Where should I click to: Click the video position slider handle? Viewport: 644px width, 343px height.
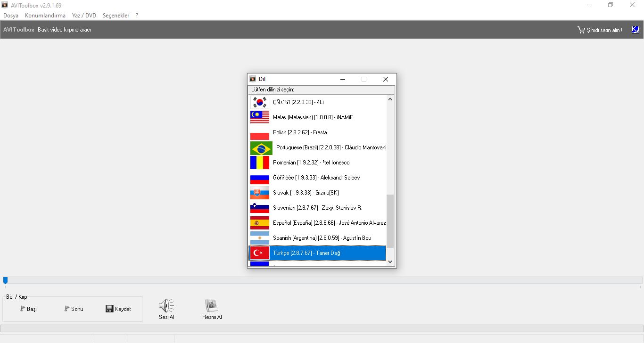click(x=5, y=280)
